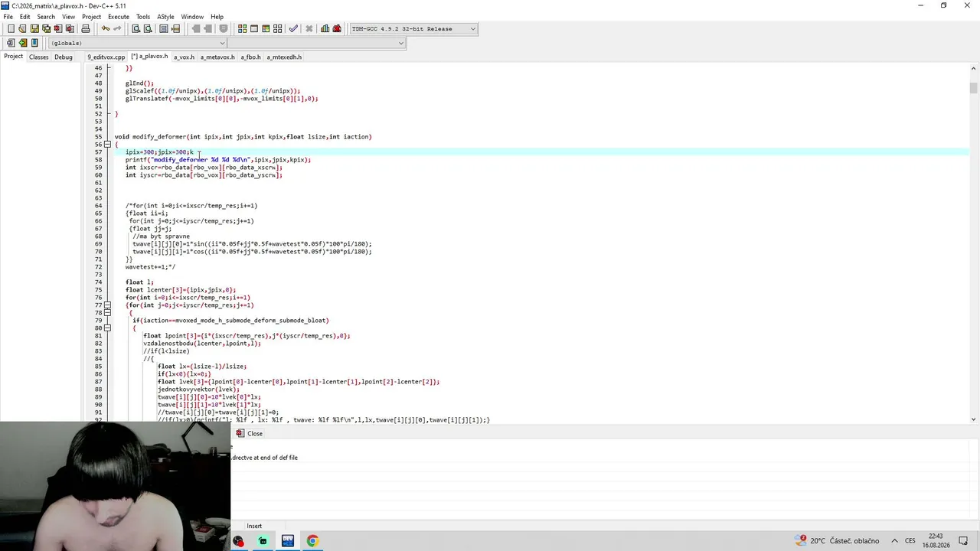Open the OBS icon in the taskbar
Image resolution: width=980 pixels, height=551 pixels.
(x=239, y=541)
